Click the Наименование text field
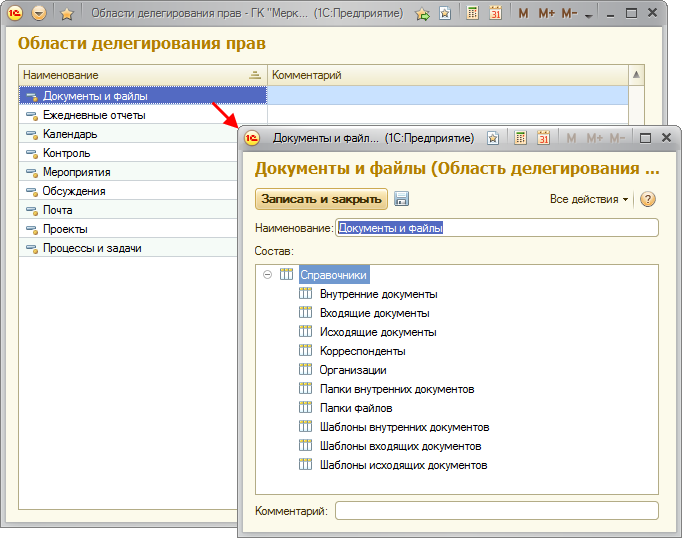The image size is (682, 538). [496, 227]
